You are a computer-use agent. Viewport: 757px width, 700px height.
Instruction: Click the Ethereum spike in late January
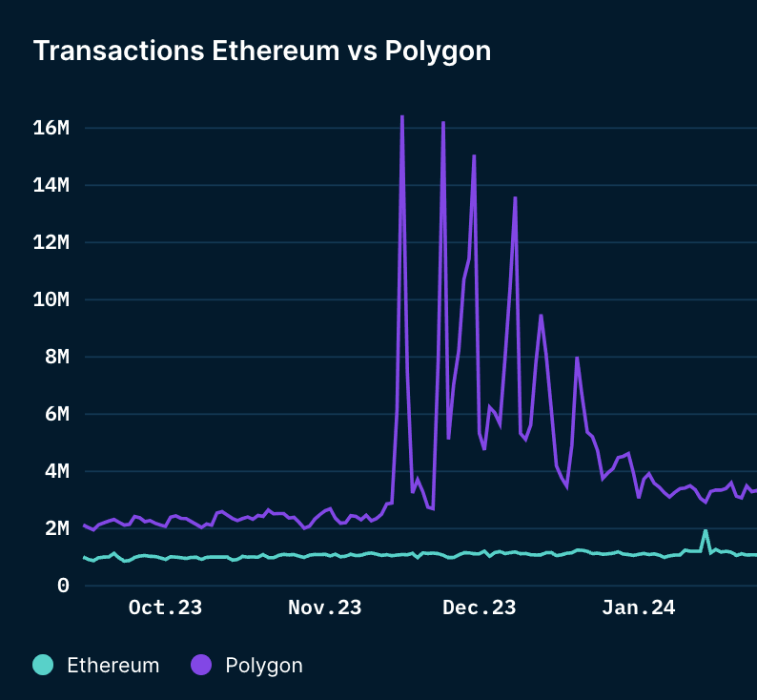tap(706, 531)
